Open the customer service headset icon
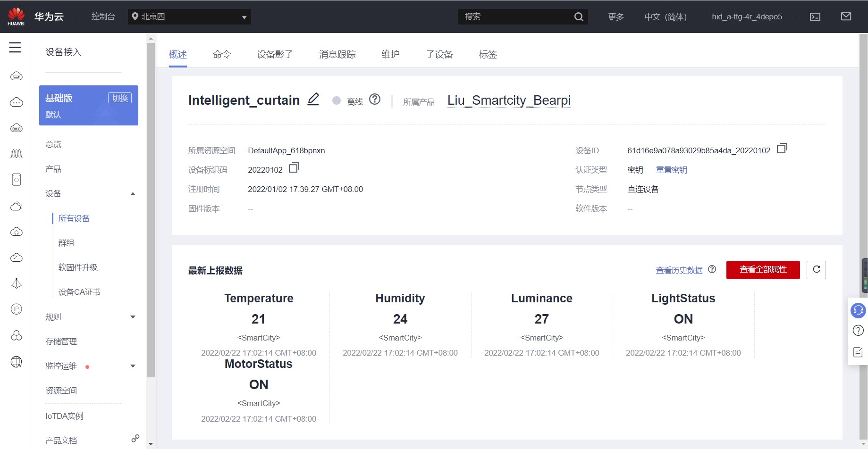 pos(858,310)
